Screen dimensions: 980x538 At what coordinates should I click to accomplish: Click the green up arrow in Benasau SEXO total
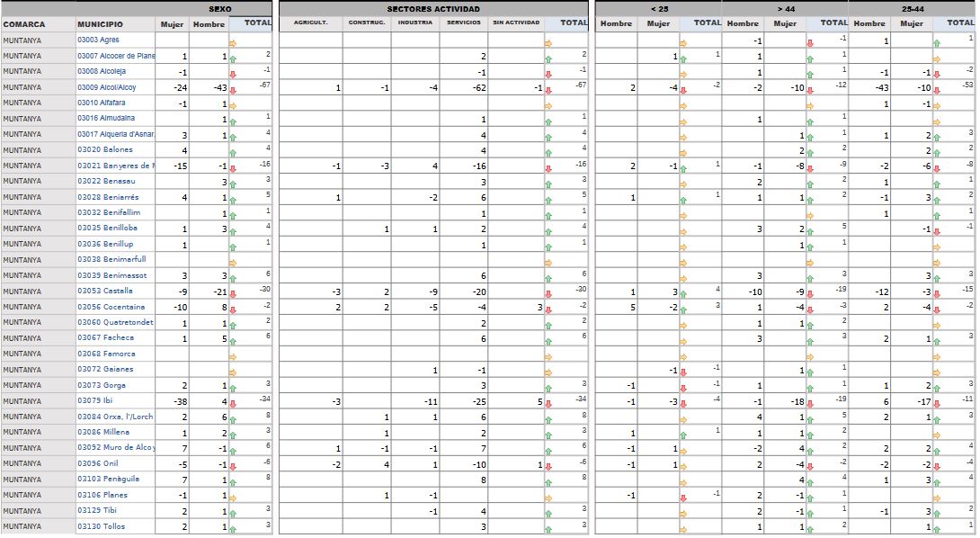pos(234,184)
